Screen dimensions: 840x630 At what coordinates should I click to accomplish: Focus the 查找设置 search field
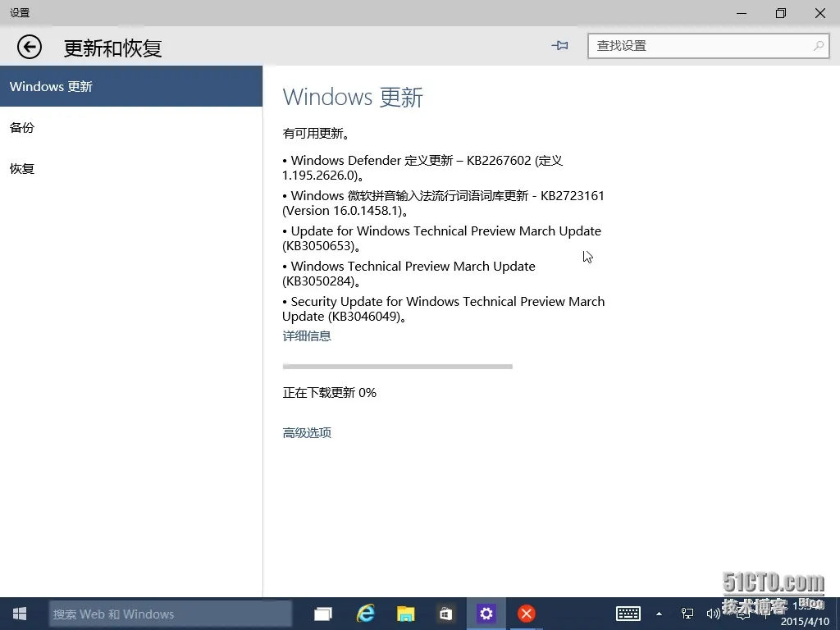click(708, 46)
